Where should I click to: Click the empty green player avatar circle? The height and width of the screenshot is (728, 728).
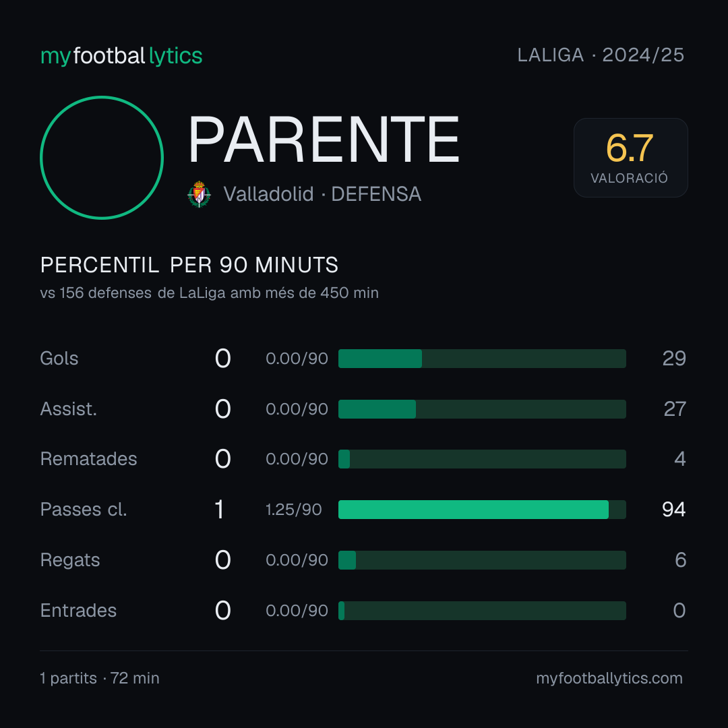tap(102, 157)
